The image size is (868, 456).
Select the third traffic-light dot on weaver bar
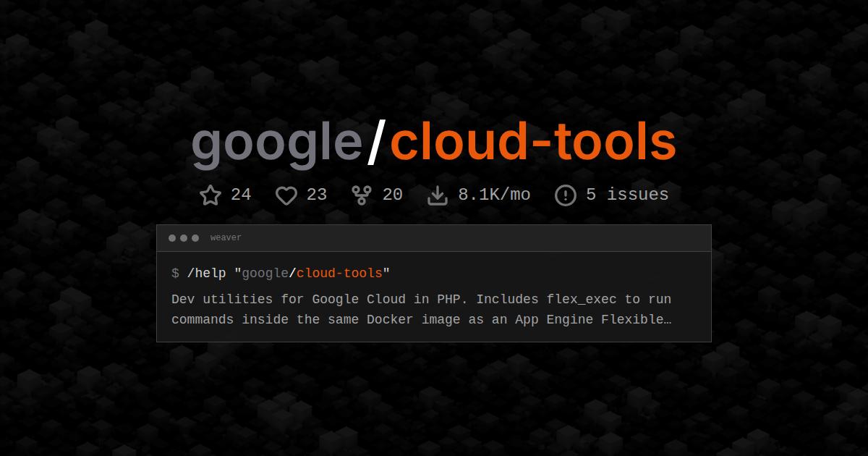click(x=195, y=237)
